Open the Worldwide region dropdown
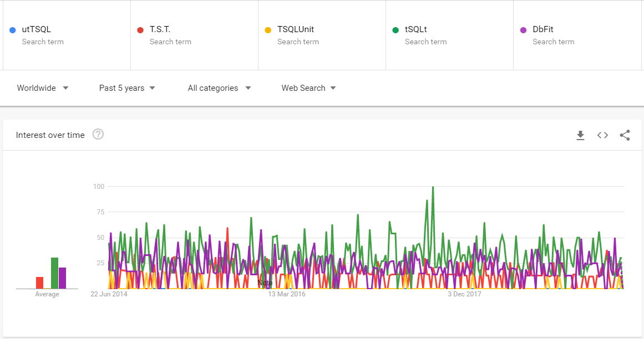Screen dimensions: 644x339 (43, 88)
